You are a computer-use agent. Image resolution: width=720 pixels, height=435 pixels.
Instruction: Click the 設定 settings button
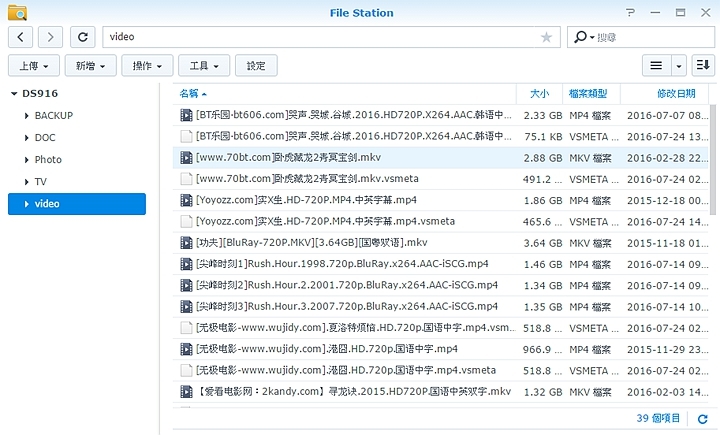256,66
